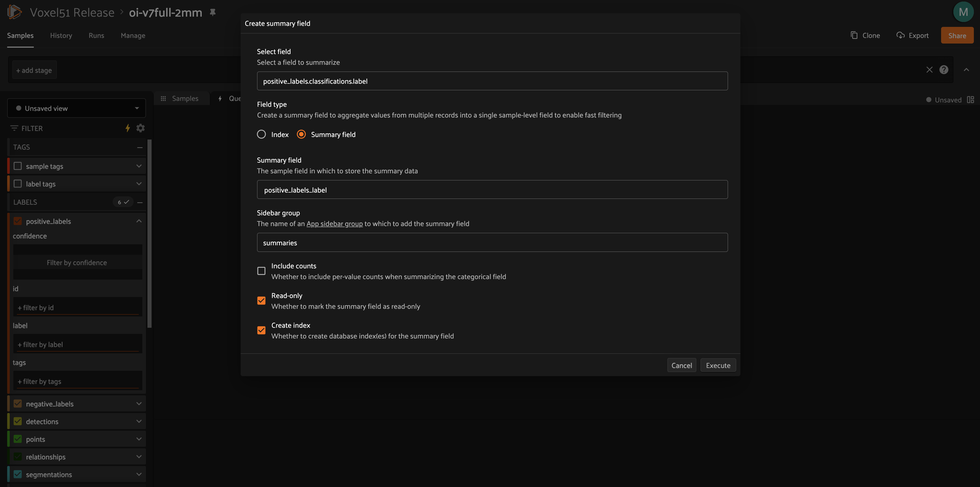This screenshot has width=980, height=487.
Task: Clear view bar with the X icon
Action: point(929,70)
